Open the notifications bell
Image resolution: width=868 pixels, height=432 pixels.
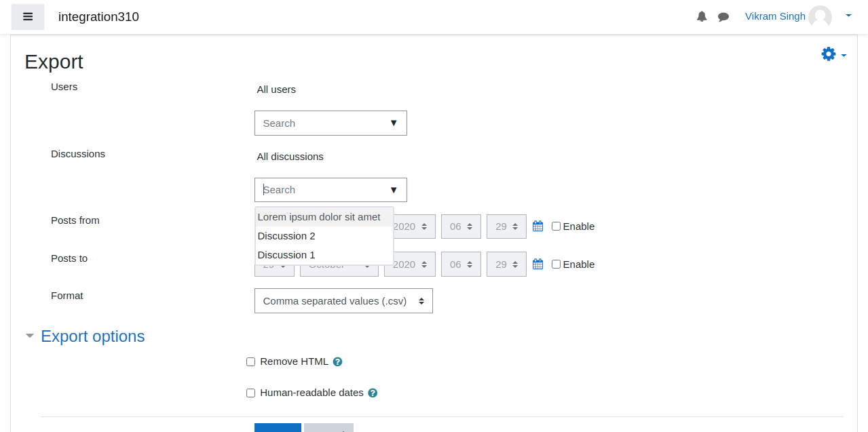tap(702, 16)
